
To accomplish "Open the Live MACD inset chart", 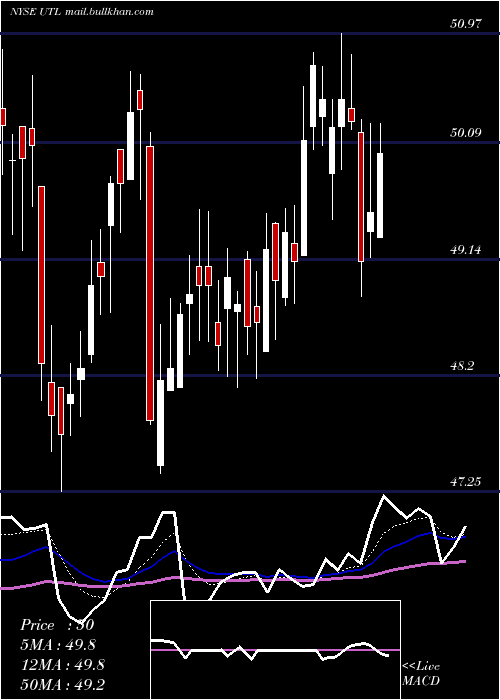I will tap(275, 650).
